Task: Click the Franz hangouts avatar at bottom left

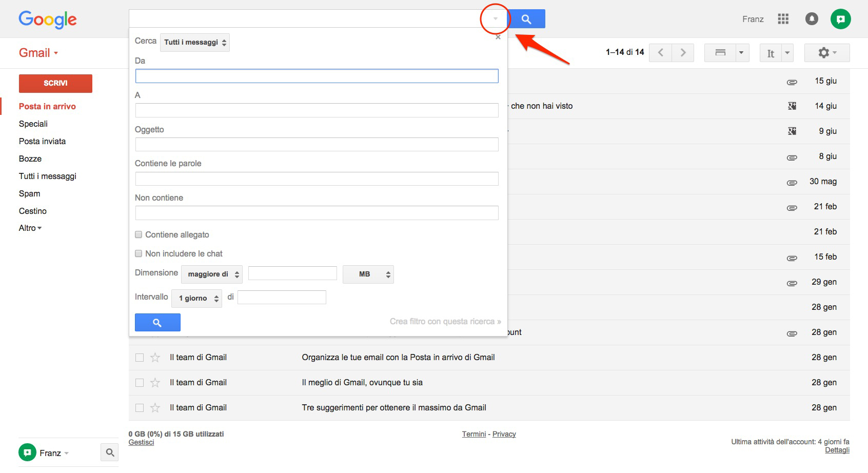Action: tap(27, 452)
